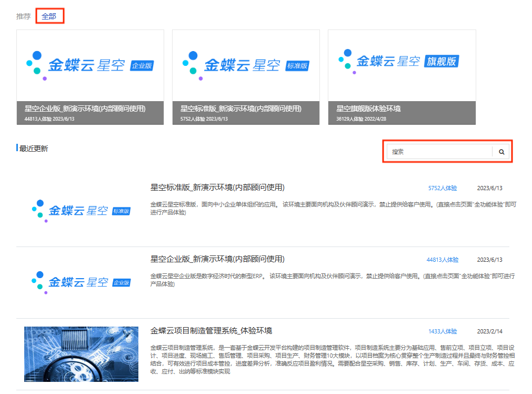Click the 5752人体验 2023/6/13 card text

click(204, 119)
